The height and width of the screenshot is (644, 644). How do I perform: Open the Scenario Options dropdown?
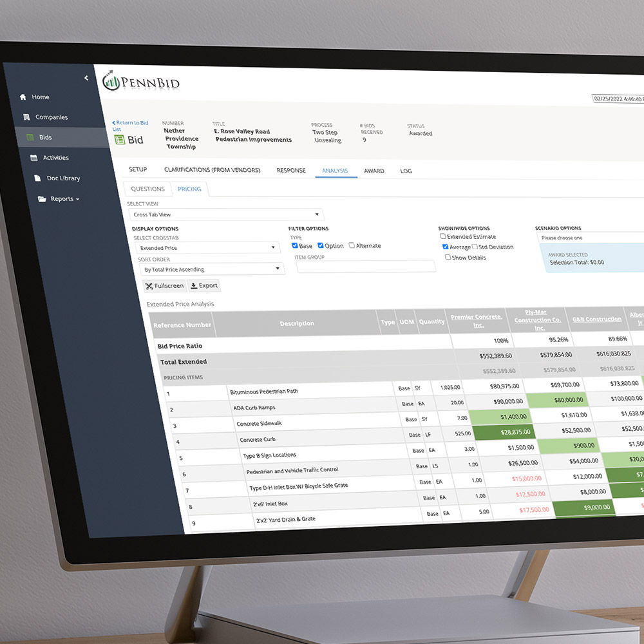591,238
